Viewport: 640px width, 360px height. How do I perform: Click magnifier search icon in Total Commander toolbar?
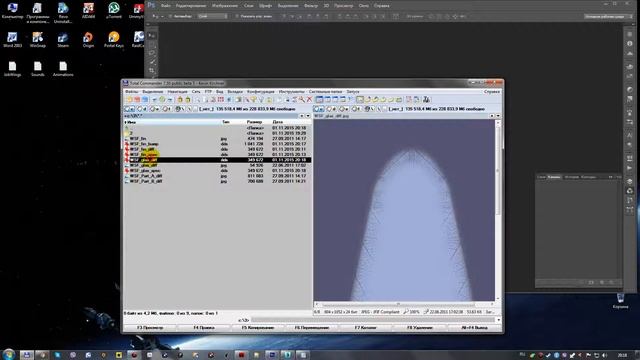302,100
